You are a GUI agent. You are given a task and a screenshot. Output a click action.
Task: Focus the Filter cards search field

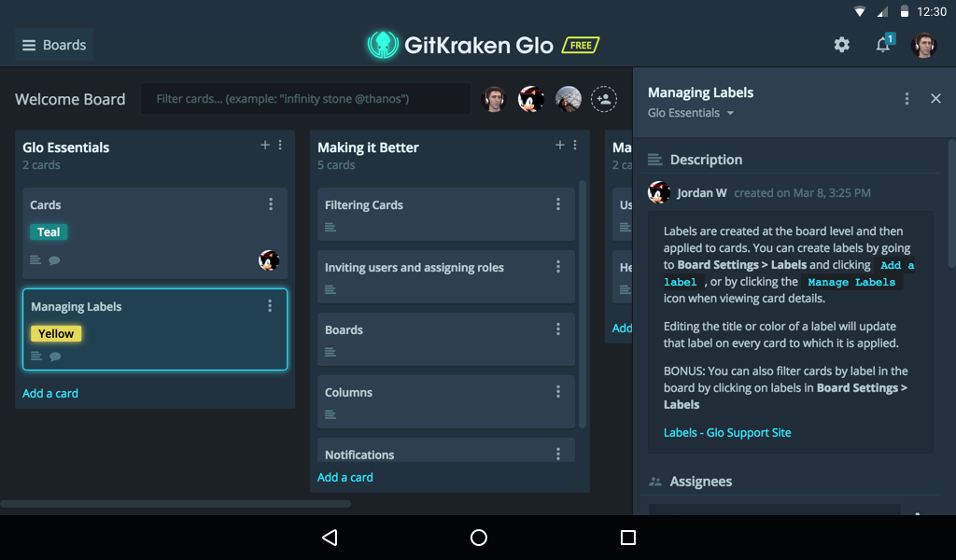[x=305, y=99]
